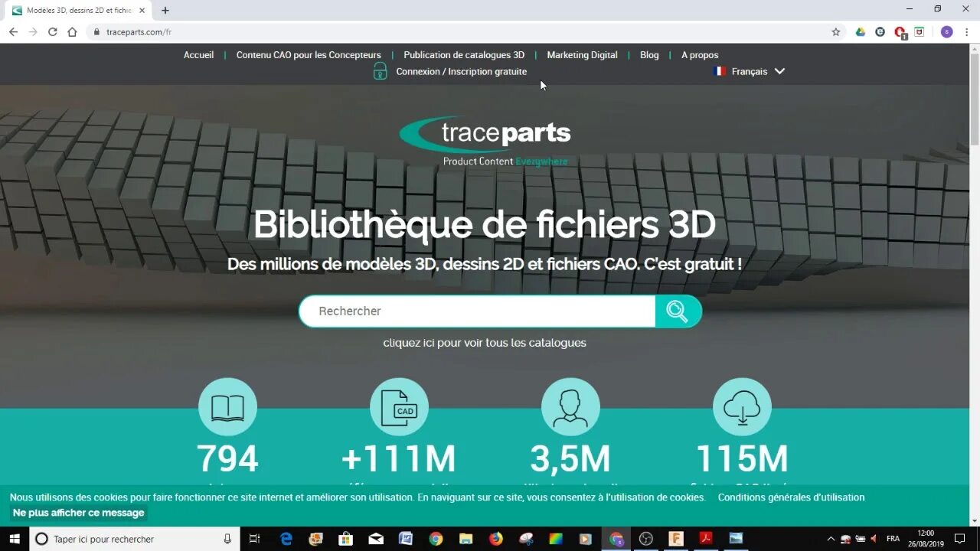Viewport: 980px width, 551px height.
Task: Click the padlock icon beside Connexion
Action: pos(380,71)
